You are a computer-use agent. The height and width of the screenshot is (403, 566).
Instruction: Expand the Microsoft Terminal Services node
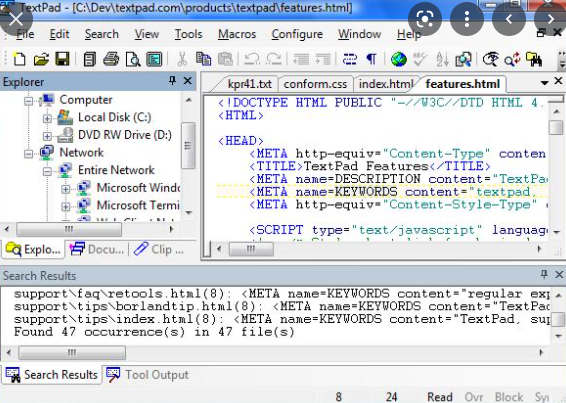pos(65,207)
